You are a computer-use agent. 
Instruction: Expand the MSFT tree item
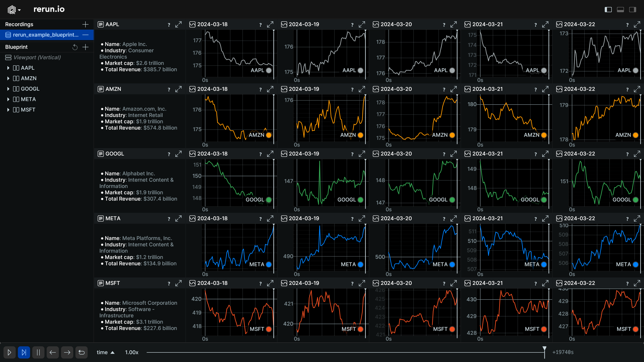(x=8, y=110)
